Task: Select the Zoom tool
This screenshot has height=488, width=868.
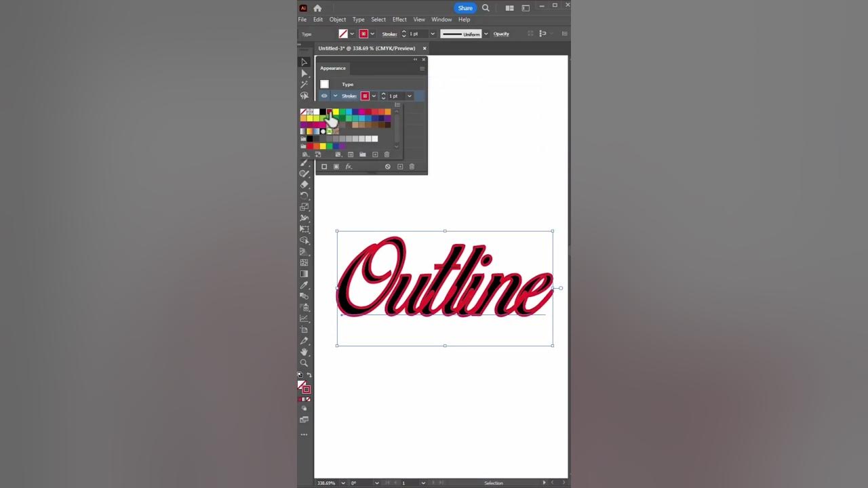Action: click(304, 363)
